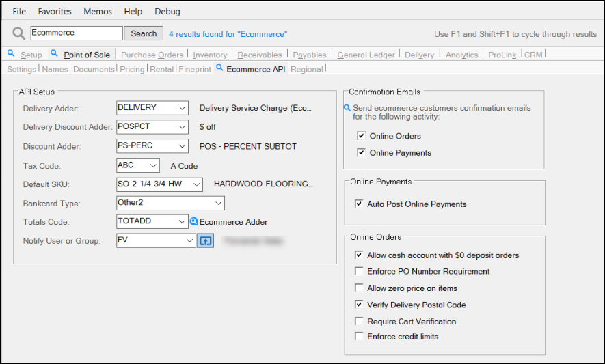Image resolution: width=605 pixels, height=364 pixels.
Task: Click the 4 results found link
Action: [x=228, y=33]
